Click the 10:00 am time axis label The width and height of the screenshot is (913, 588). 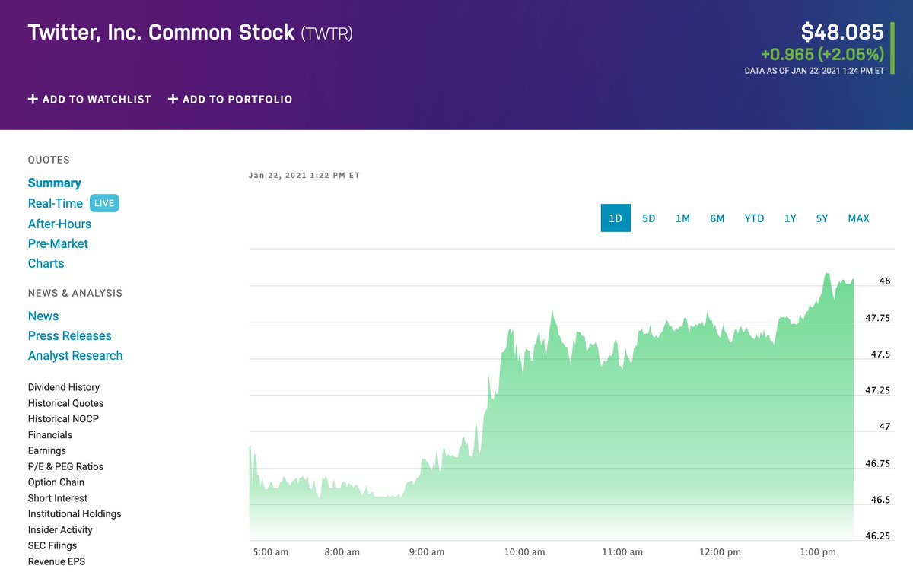click(x=525, y=551)
